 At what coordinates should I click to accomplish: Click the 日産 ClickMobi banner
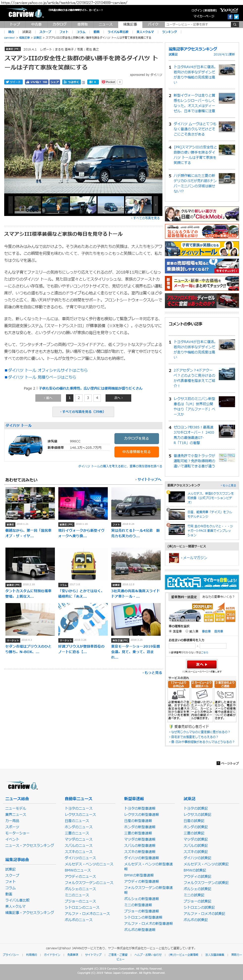tap(202, 214)
